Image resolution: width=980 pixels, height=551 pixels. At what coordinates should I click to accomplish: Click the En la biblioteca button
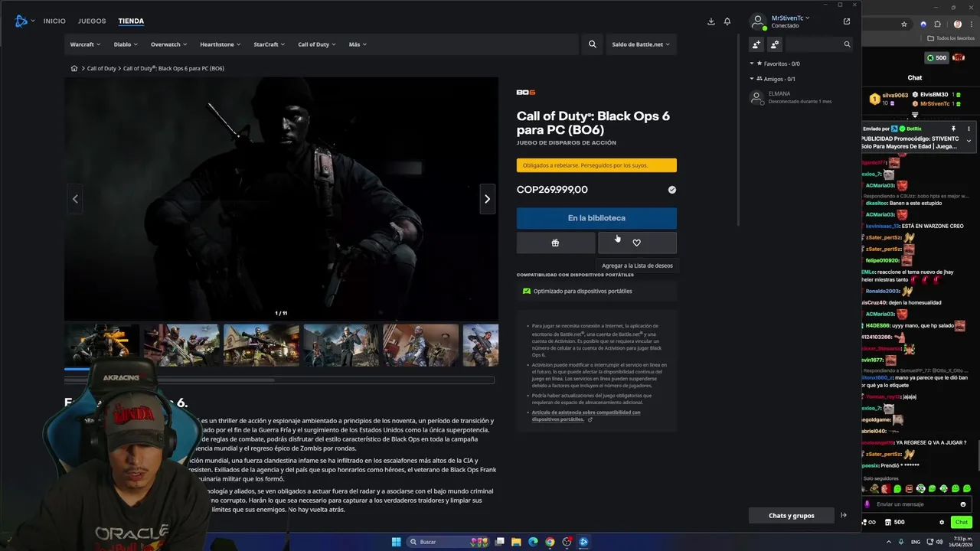(x=596, y=218)
